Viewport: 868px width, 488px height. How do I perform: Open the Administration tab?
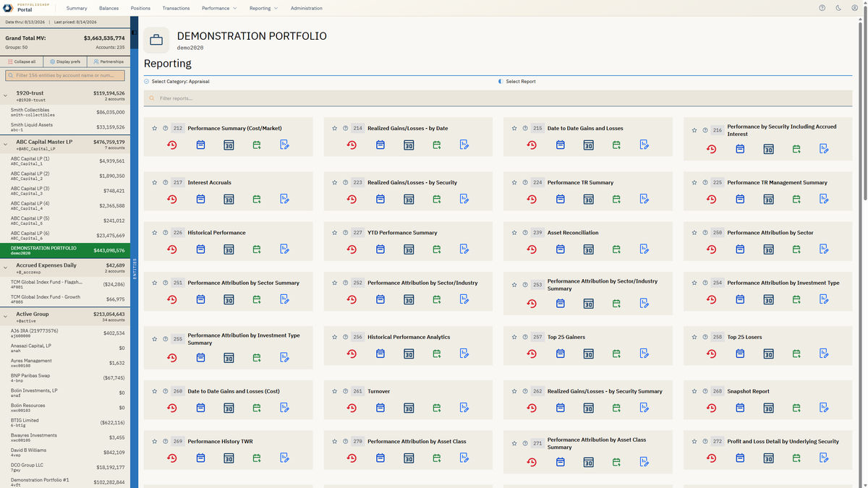coord(307,8)
